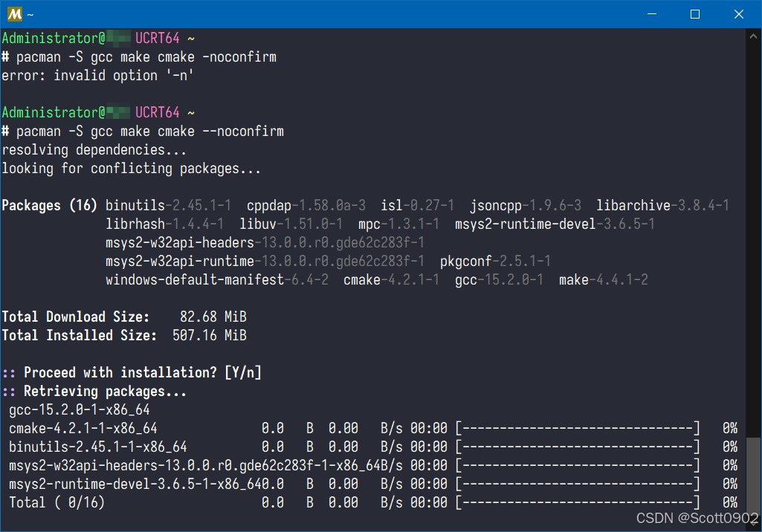Click the 'Total ( 0/16)' progress label
Image resolution: width=762 pixels, height=532 pixels.
56,503
